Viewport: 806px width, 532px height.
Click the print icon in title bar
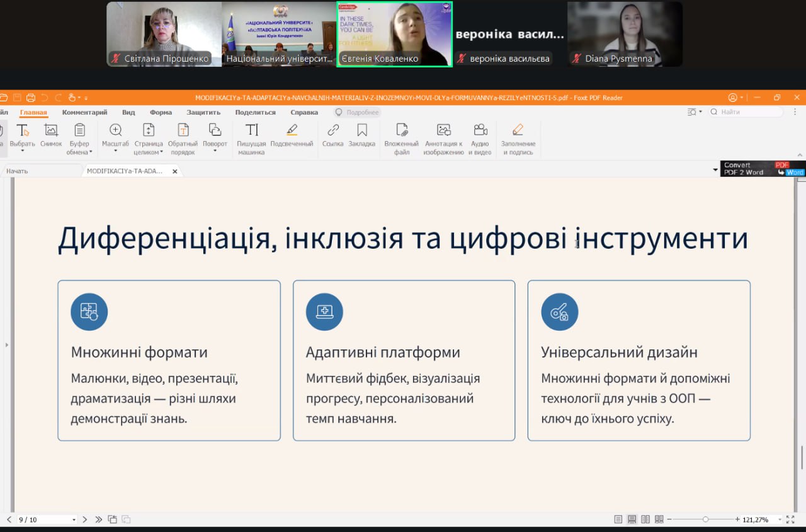point(31,98)
